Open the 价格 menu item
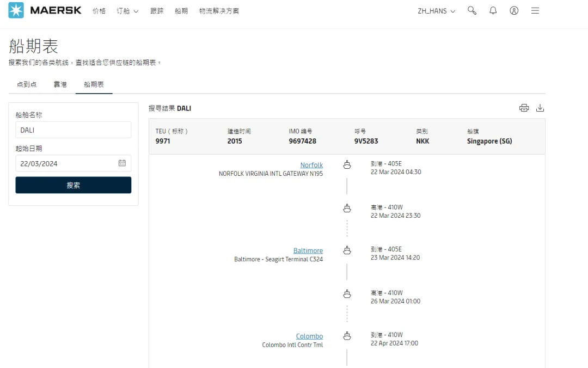The height and width of the screenshot is (368, 588). (x=99, y=11)
